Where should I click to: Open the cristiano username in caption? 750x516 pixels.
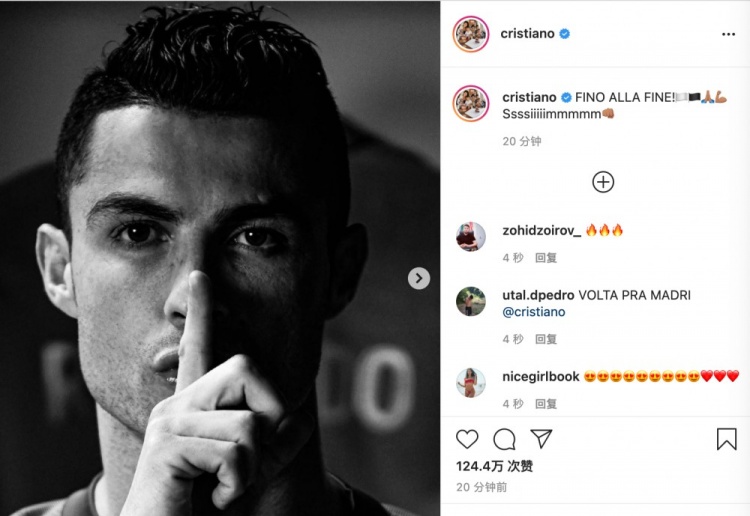pos(529,97)
